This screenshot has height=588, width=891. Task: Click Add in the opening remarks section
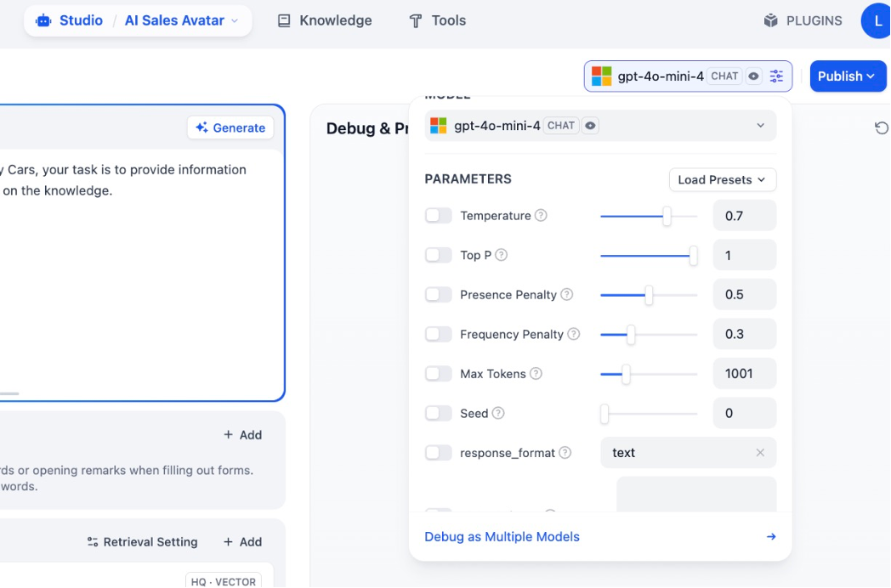click(242, 434)
